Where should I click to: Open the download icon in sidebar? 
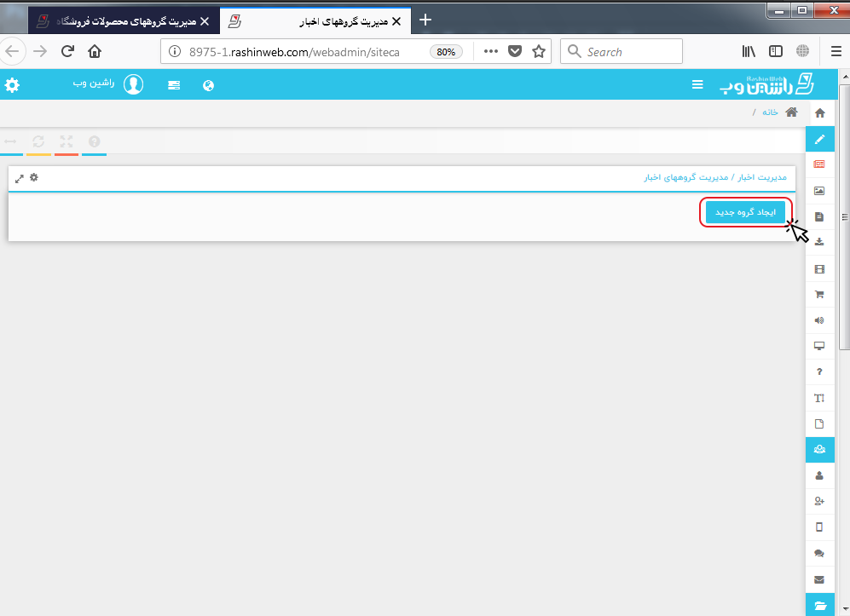pos(819,242)
